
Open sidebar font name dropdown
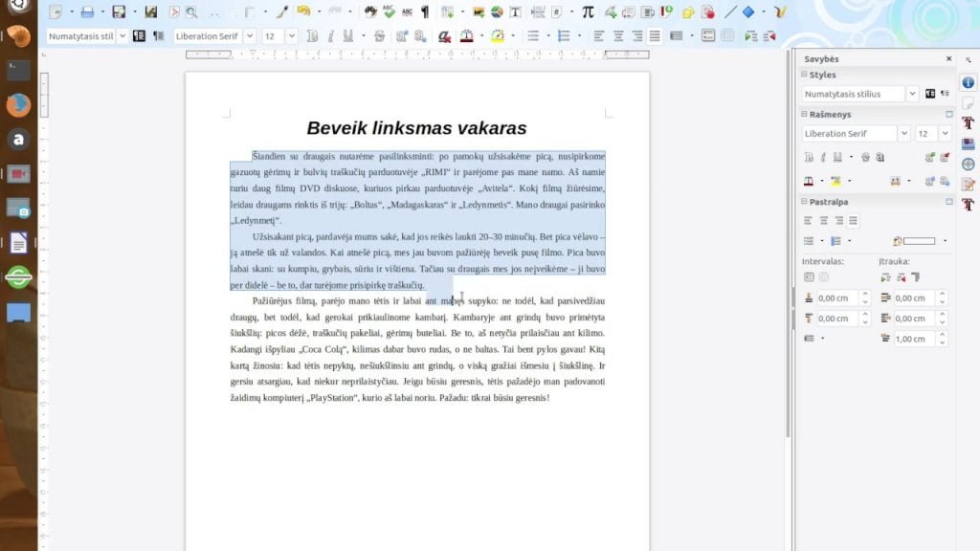point(903,134)
